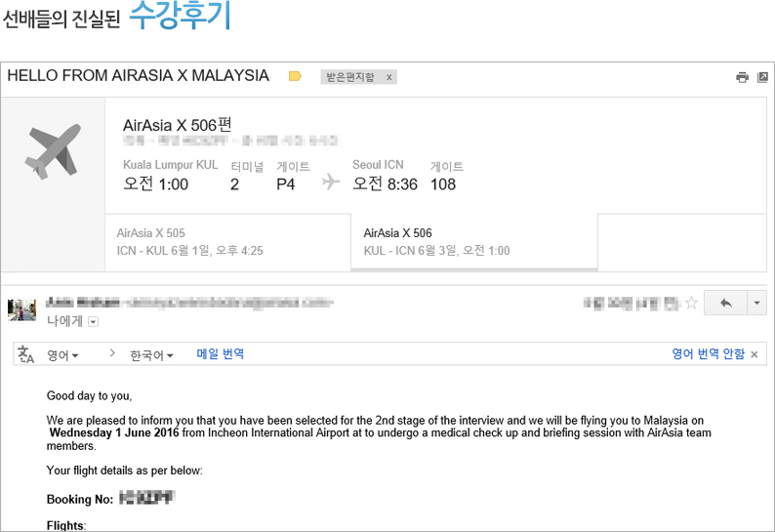The height and width of the screenshot is (532, 775).
Task: Click the bold Wednesday 1 June 2016 text
Action: coord(114,433)
